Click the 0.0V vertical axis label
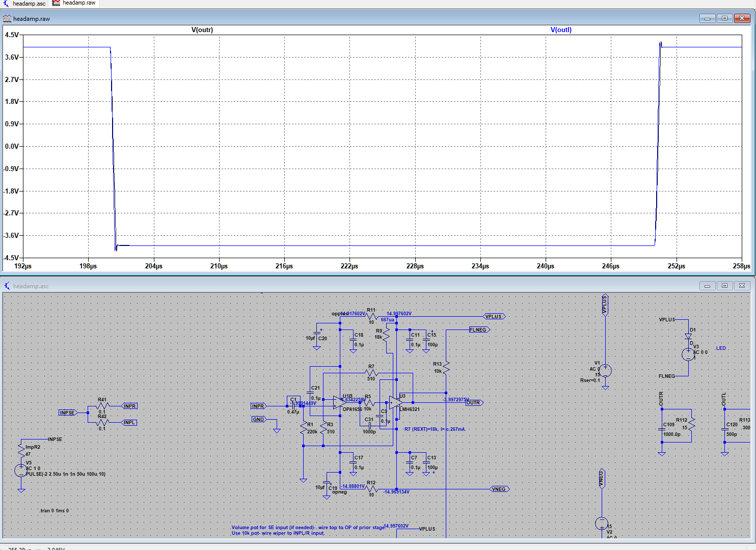The height and width of the screenshot is (550, 756). coord(12,146)
